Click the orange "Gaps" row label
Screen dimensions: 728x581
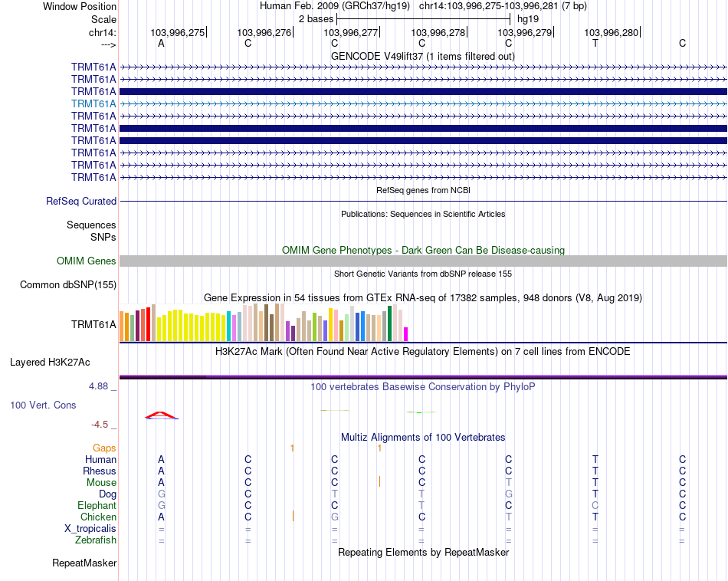tap(104, 448)
